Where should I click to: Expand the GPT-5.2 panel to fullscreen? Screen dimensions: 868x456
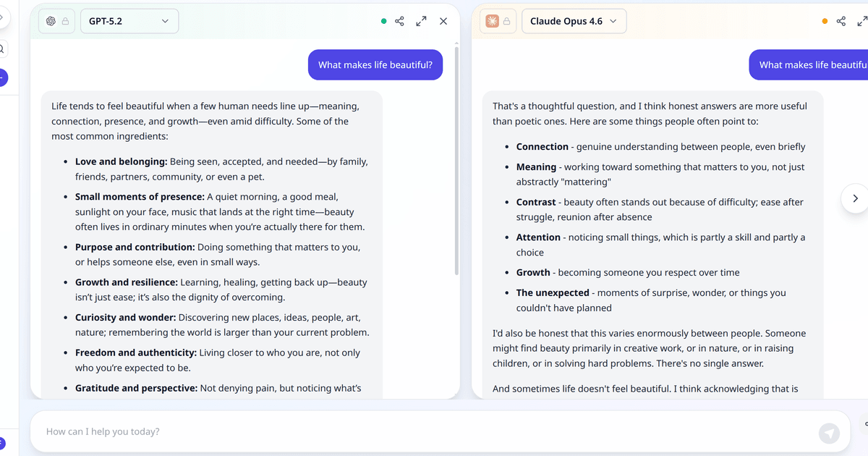pos(421,22)
